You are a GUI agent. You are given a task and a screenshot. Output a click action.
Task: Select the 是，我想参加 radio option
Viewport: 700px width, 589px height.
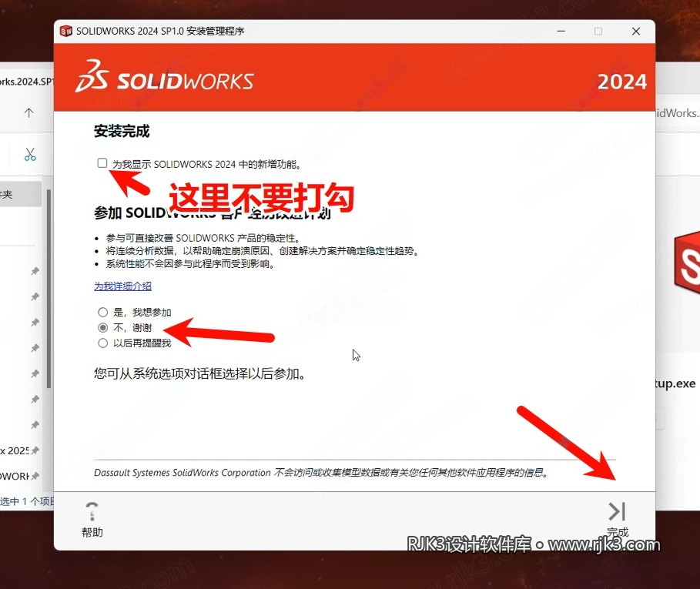(102, 312)
